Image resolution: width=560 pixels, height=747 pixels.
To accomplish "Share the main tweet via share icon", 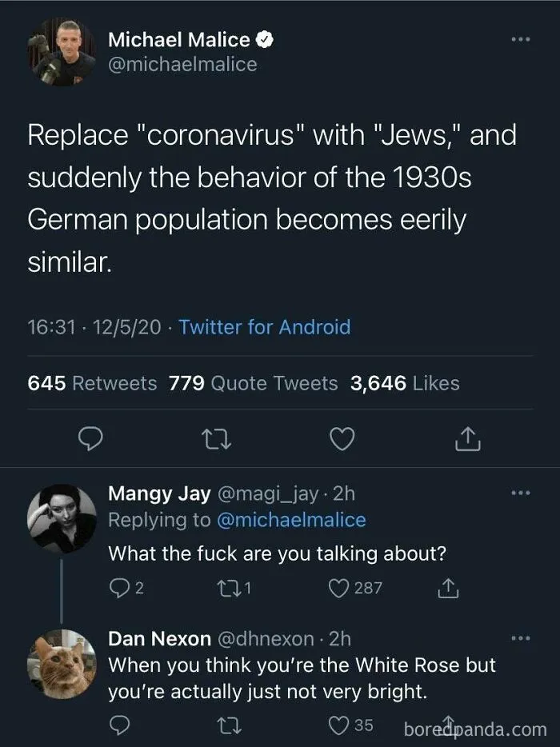I will (467, 439).
